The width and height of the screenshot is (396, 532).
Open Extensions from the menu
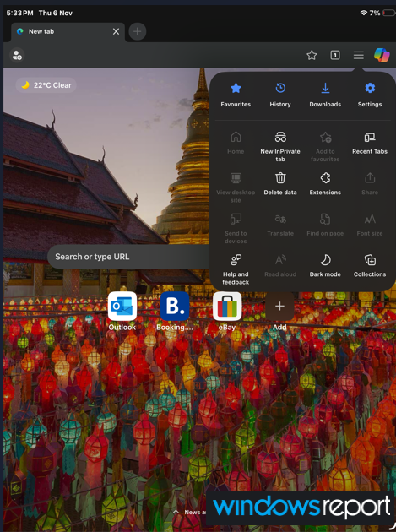click(x=325, y=184)
